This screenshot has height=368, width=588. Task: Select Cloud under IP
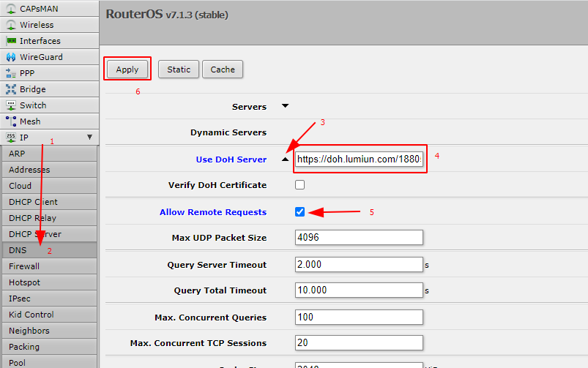(x=50, y=186)
